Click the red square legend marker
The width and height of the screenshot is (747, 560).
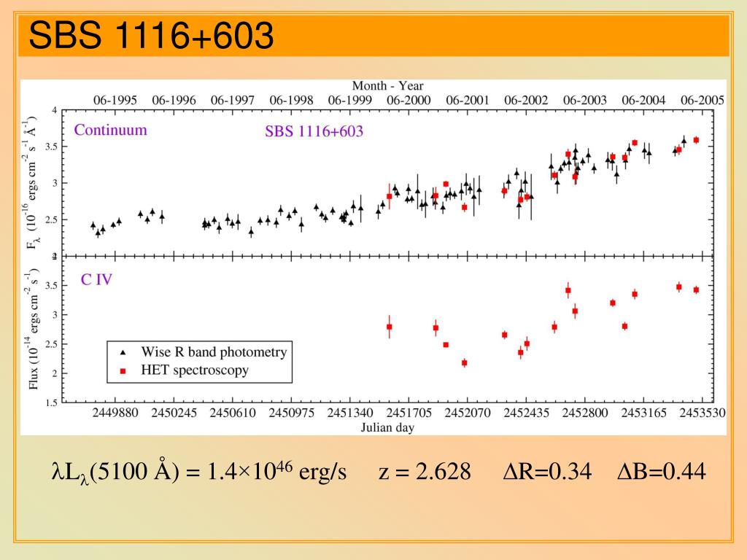(x=123, y=371)
